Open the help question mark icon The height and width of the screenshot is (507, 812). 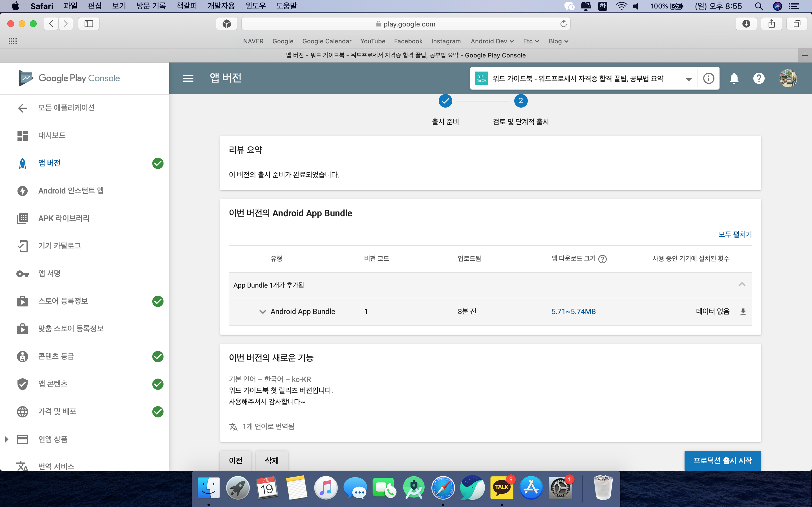pos(759,79)
